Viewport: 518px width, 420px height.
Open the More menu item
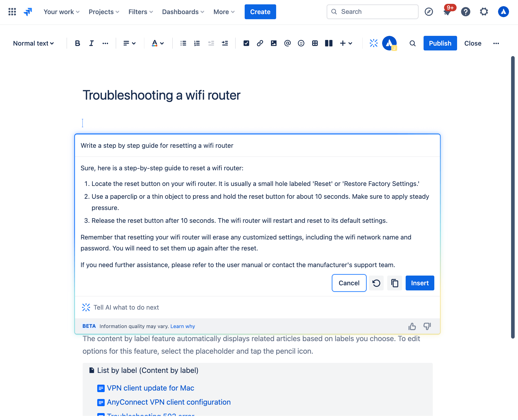click(223, 12)
